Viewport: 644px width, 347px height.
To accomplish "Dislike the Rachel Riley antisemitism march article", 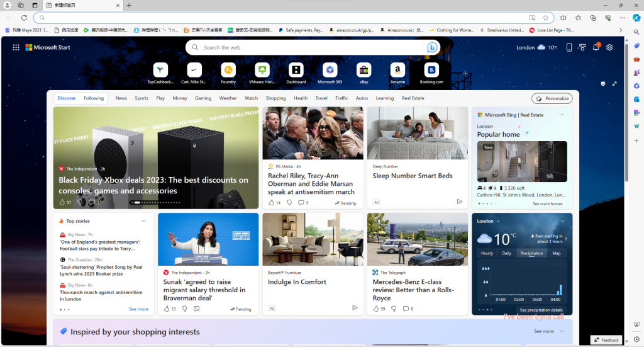I will [x=289, y=203].
